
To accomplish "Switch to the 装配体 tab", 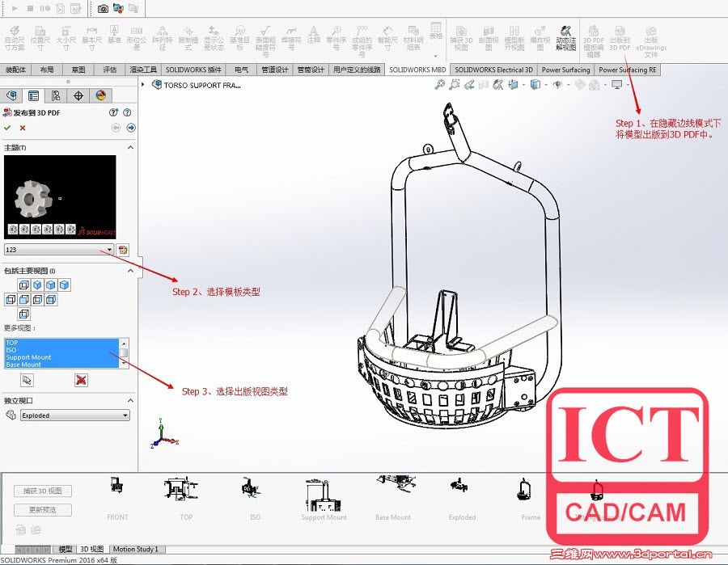I will pos(16,70).
